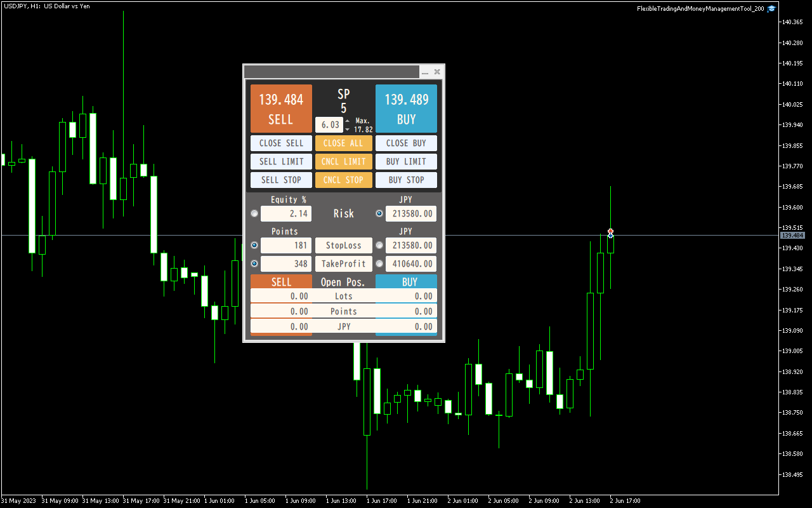The height and width of the screenshot is (508, 812).
Task: Click the Max. 17.82 lot label
Action: tap(363, 125)
